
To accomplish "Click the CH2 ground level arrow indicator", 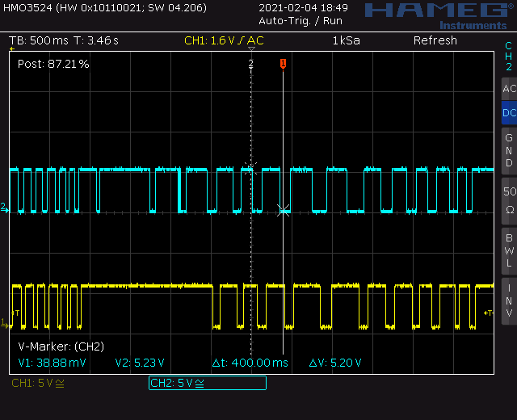I will [4, 208].
